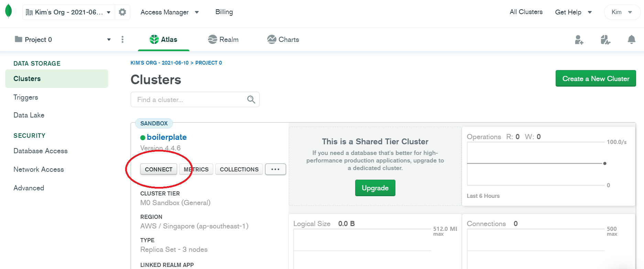Open the cluster ellipsis more options button

click(275, 169)
